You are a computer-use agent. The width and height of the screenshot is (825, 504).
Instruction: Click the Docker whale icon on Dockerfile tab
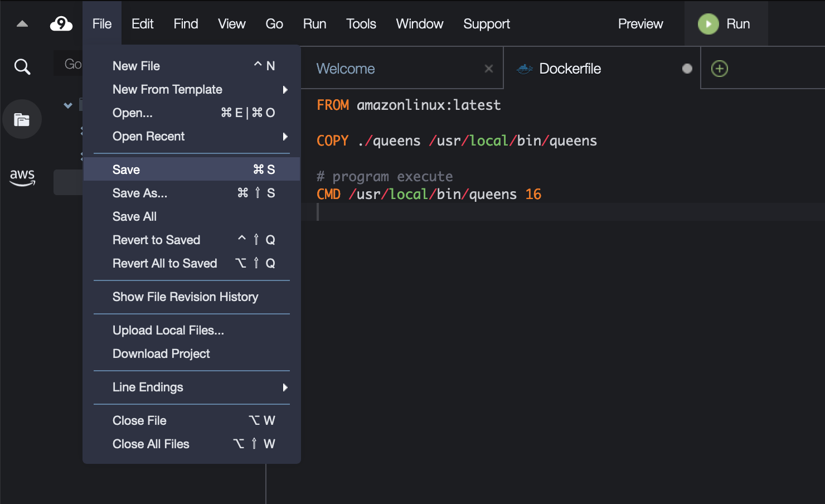tap(525, 69)
